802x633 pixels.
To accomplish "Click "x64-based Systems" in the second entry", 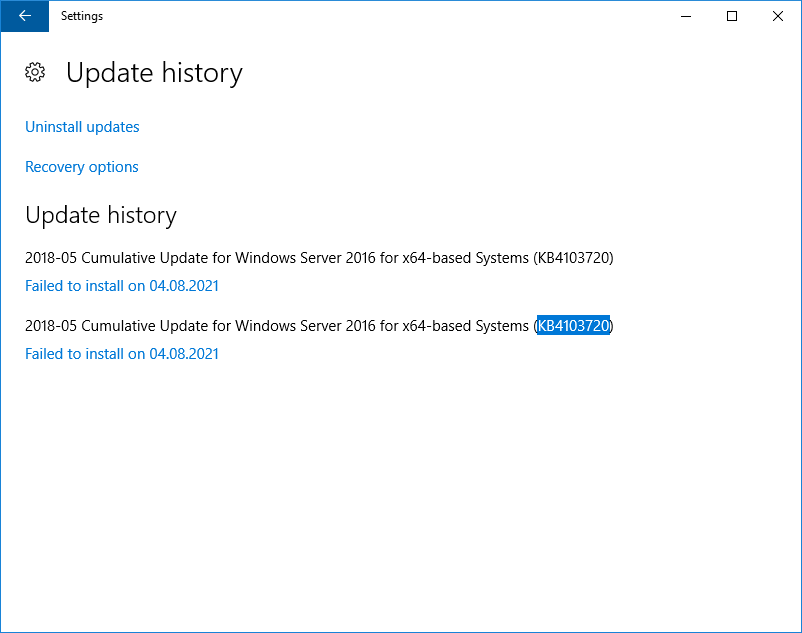I will tap(465, 326).
